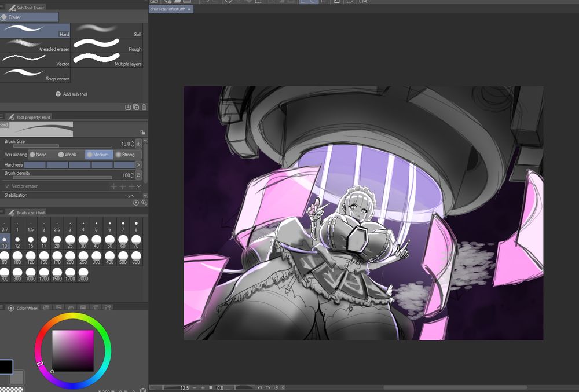Viewport: 579px width, 392px height.
Task: Click the hue ring on color wheel
Action: click(x=73, y=316)
